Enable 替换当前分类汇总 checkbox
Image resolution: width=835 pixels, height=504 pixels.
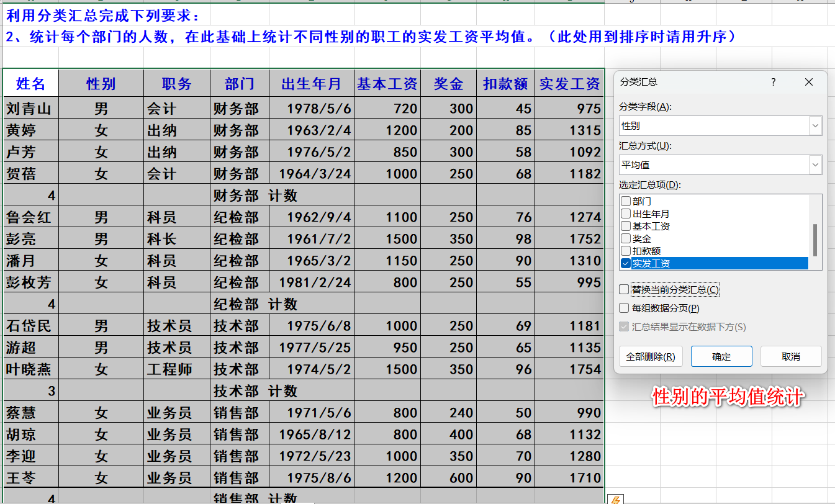click(x=624, y=289)
